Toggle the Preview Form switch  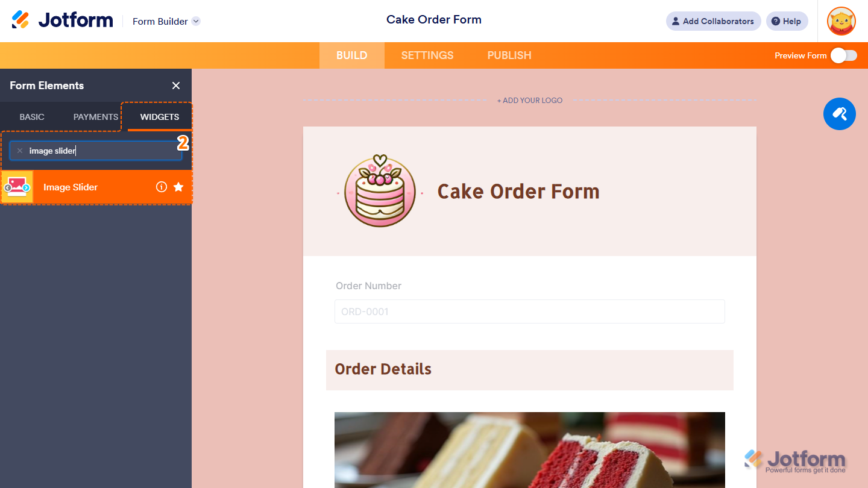click(x=843, y=55)
